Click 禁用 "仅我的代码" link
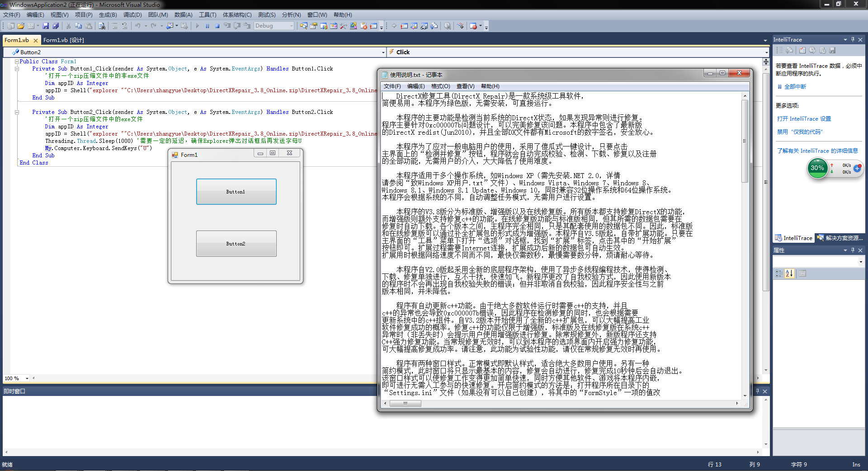 pyautogui.click(x=799, y=132)
